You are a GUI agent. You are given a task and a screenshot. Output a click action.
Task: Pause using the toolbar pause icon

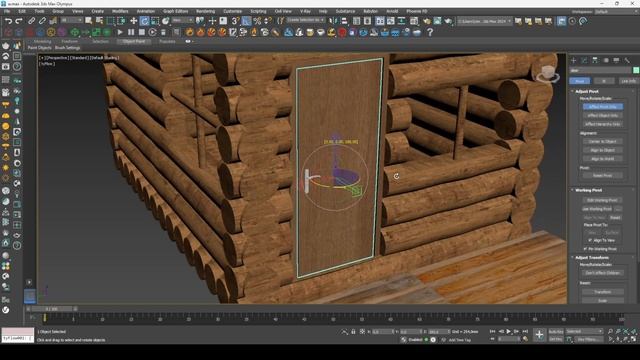click(x=131, y=32)
